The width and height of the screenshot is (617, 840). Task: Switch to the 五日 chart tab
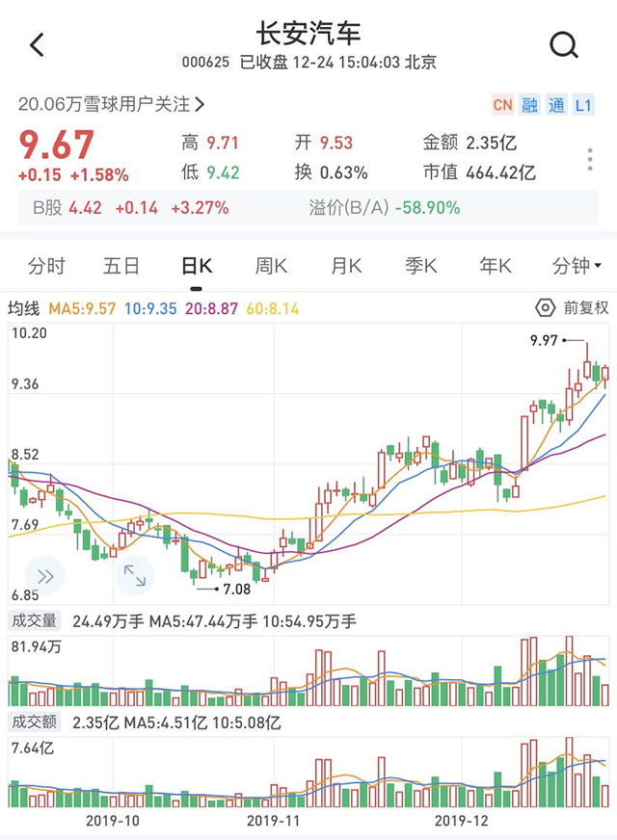tap(121, 266)
